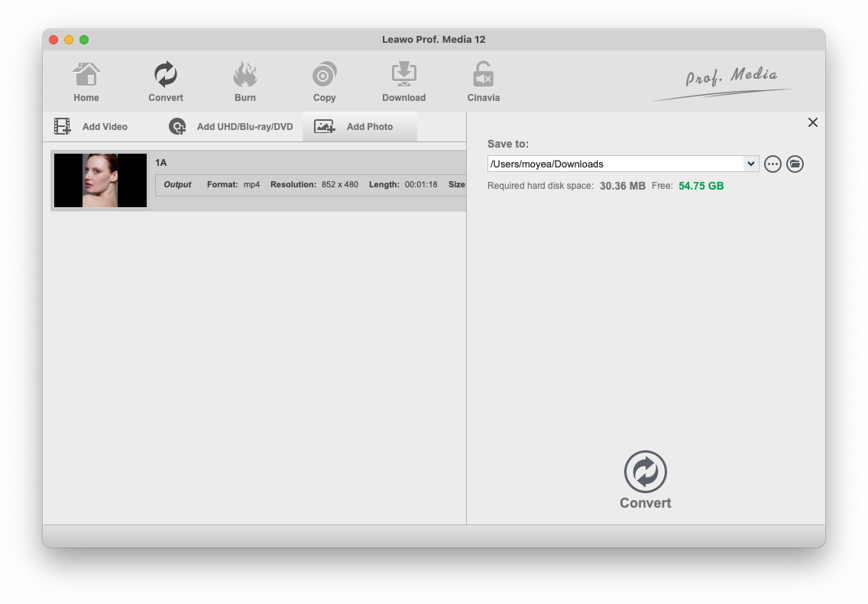Viewport: 868px width, 604px height.
Task: Go to the Home module
Action: click(86, 82)
